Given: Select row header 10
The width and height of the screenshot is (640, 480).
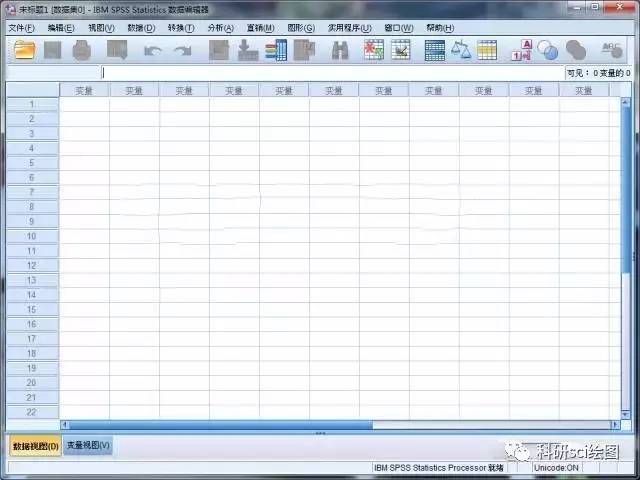Looking at the screenshot, I should 32,236.
